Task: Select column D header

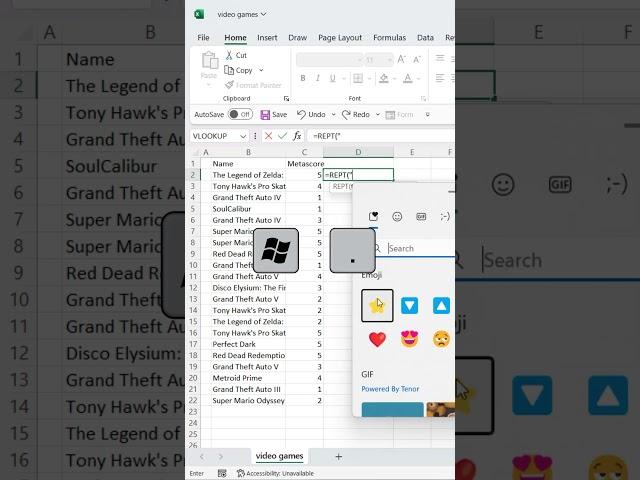Action: [x=358, y=152]
